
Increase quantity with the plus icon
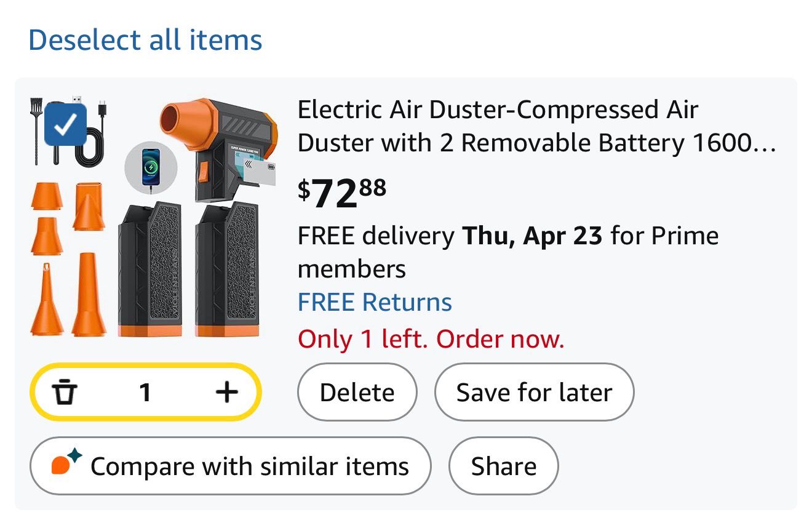point(227,392)
